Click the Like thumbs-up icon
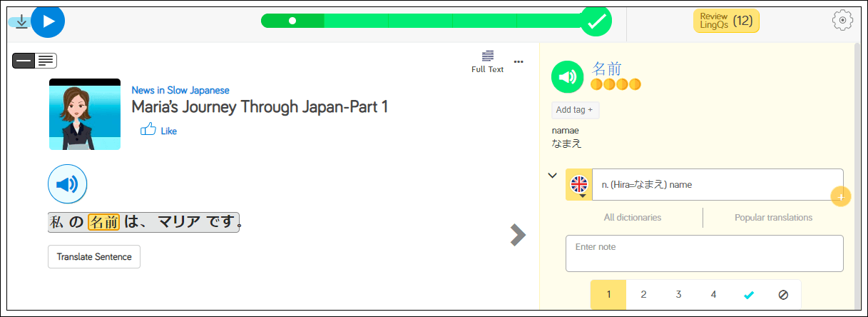 [x=148, y=130]
